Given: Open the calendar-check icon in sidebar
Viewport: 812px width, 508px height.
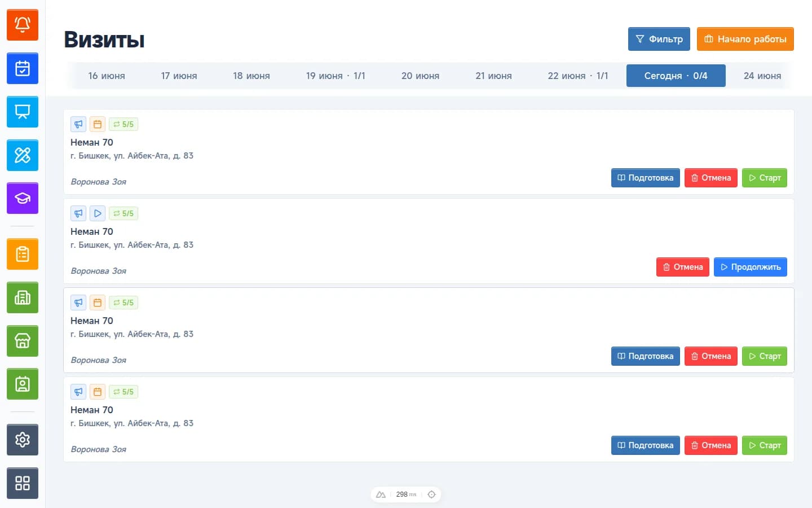Looking at the screenshot, I should click(23, 68).
